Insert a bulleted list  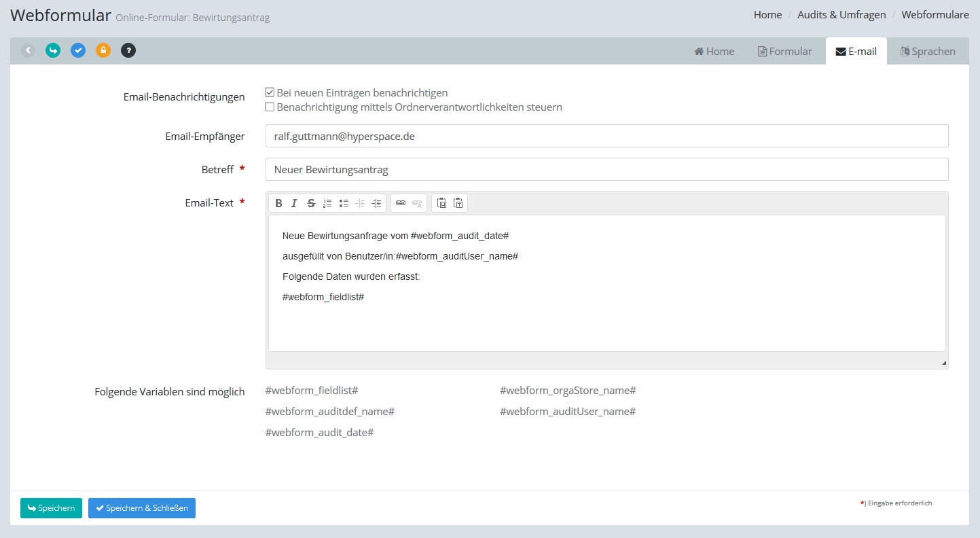point(344,203)
